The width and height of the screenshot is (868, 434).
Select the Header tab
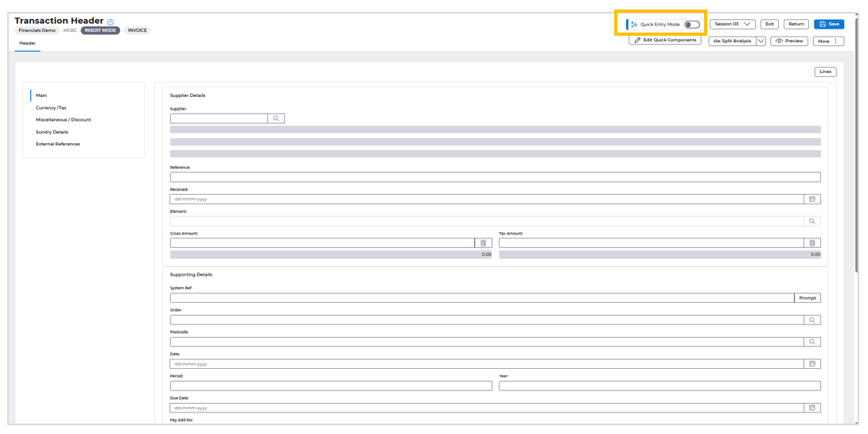pyautogui.click(x=28, y=43)
